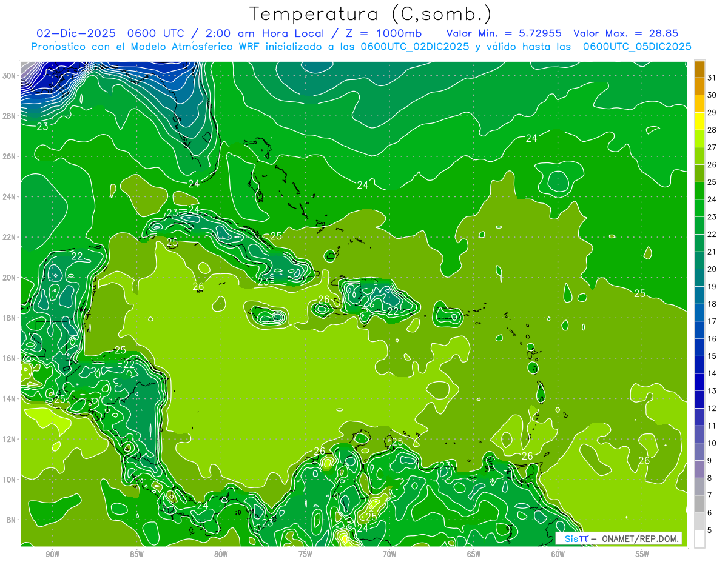Click the "18N" latitude axis label
The image size is (728, 562).
coord(10,318)
